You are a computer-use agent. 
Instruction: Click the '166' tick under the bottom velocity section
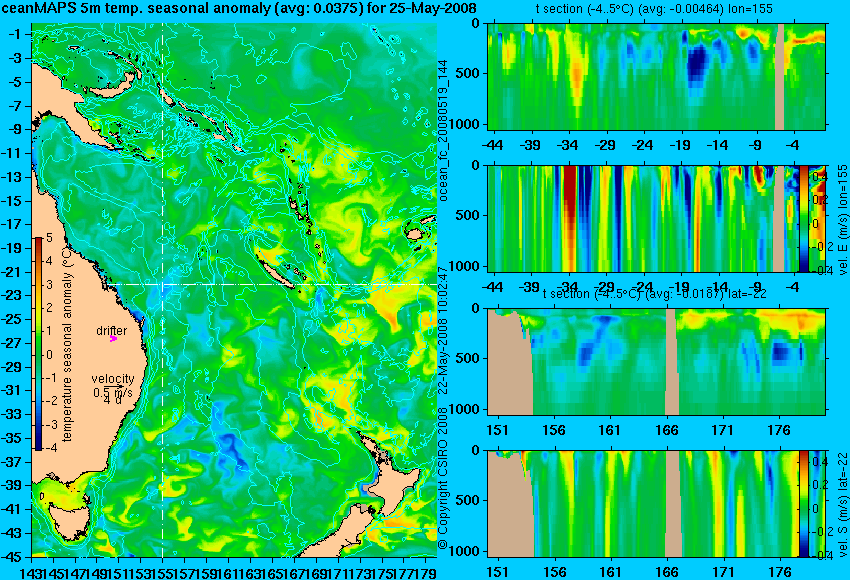point(667,572)
